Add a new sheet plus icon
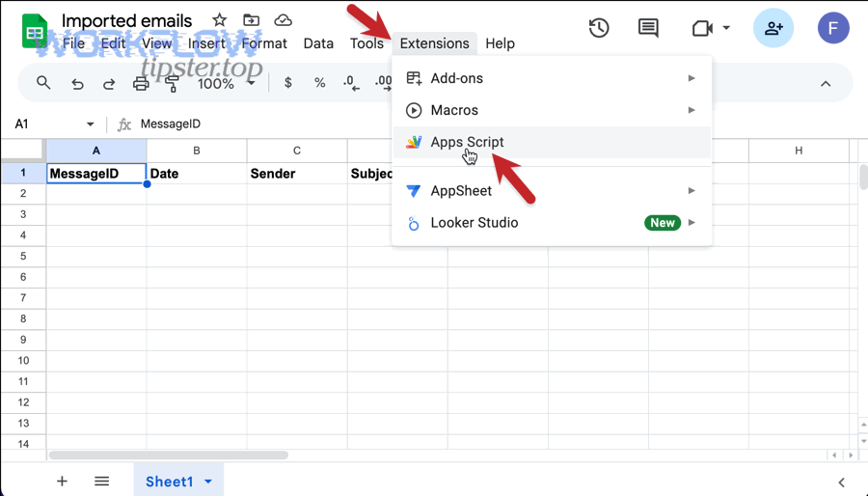868x496 pixels. point(62,482)
